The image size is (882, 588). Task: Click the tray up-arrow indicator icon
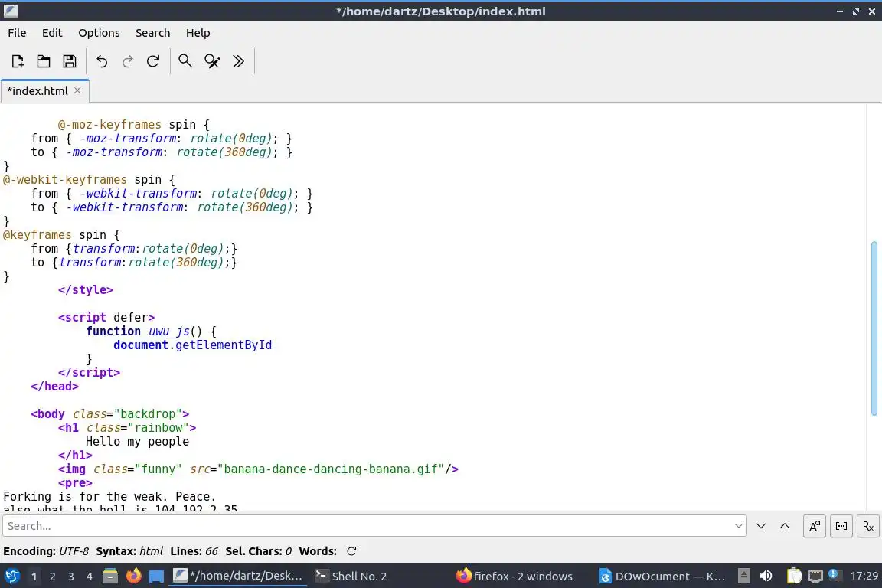tap(743, 576)
